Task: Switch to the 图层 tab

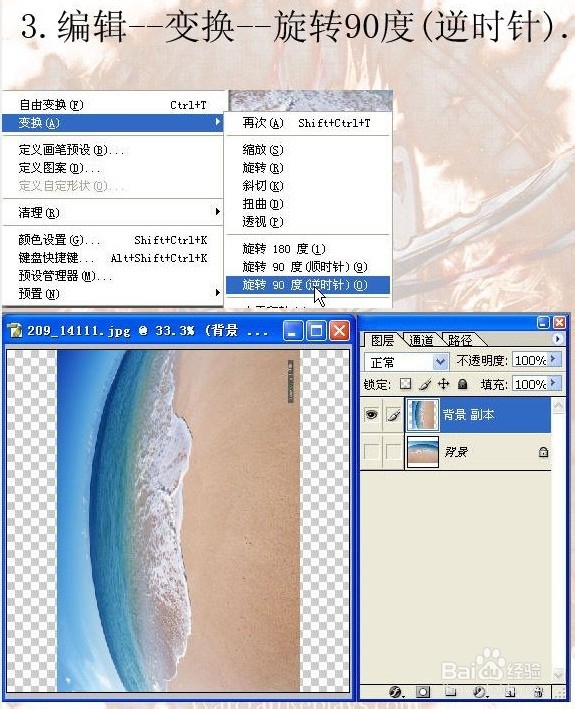Action: point(382,340)
